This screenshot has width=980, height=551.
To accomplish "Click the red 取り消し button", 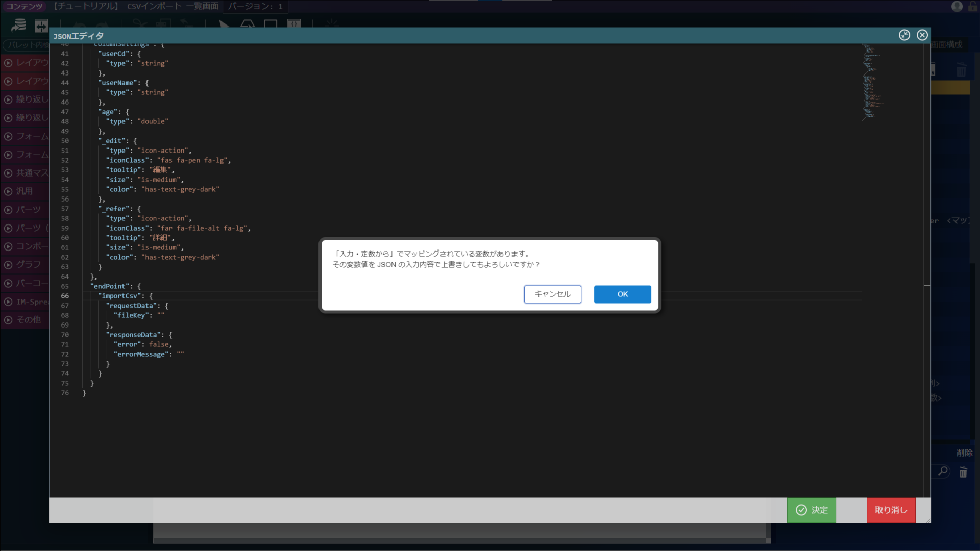I will coord(891,510).
